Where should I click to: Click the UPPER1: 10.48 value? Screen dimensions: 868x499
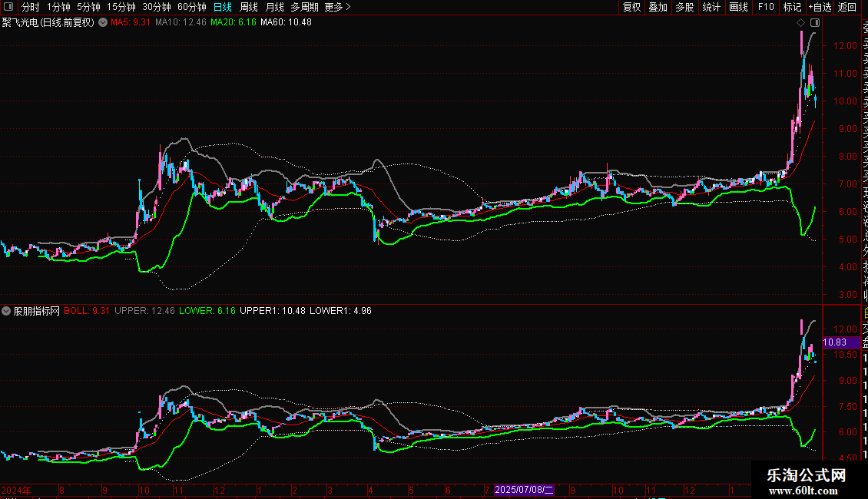pyautogui.click(x=273, y=311)
